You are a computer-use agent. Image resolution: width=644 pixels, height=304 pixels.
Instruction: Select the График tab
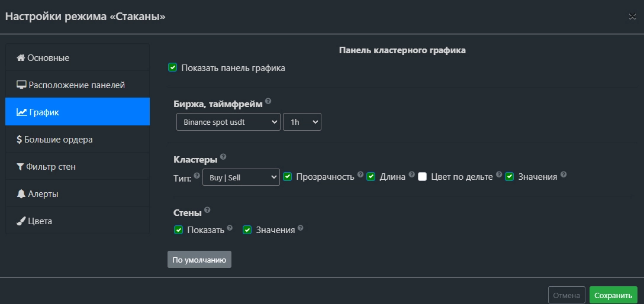click(x=78, y=112)
